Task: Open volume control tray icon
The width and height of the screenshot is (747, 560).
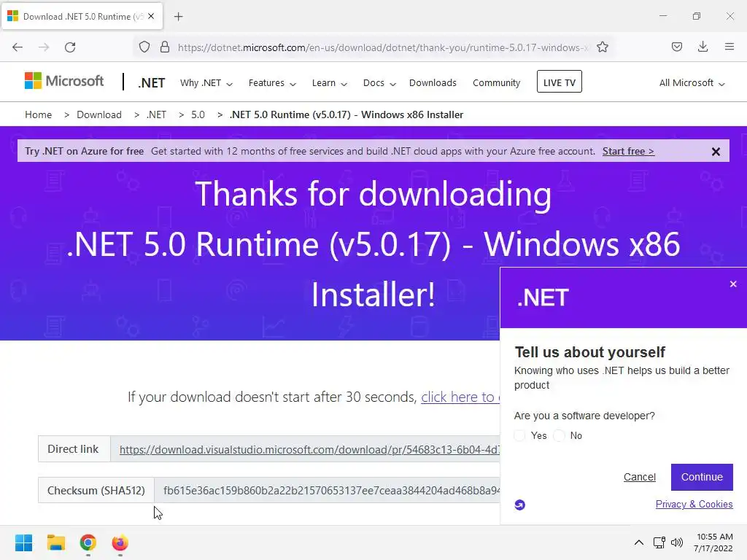Action: tap(677, 542)
